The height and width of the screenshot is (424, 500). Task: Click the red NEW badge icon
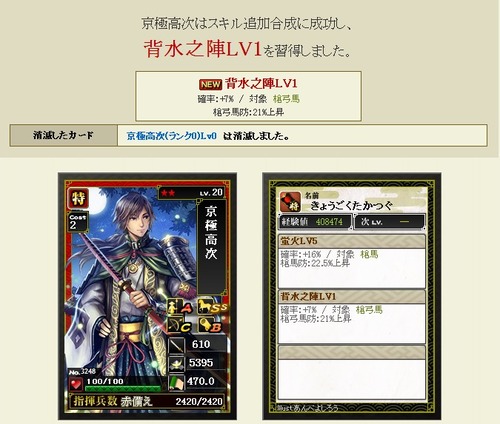pos(210,84)
